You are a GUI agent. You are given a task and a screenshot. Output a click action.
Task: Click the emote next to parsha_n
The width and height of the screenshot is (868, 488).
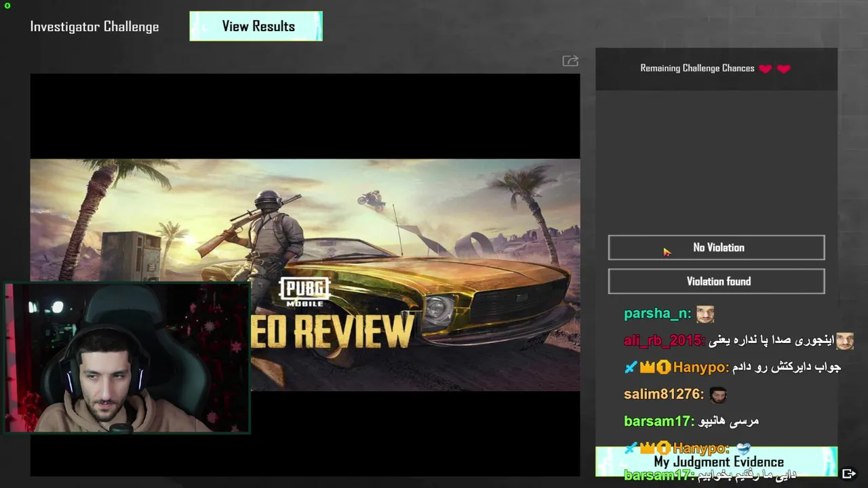coord(705,314)
